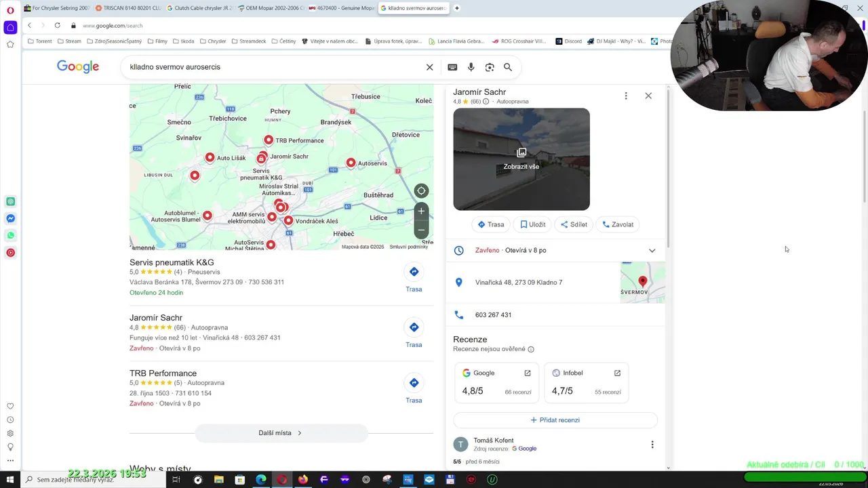
Task: Switch to OEM Mopar 2002-2006 tab
Action: (271, 8)
